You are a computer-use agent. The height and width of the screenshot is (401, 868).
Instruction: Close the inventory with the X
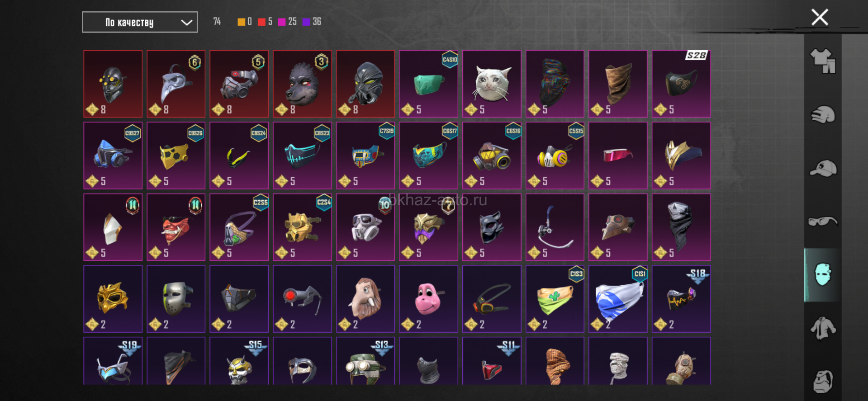point(820,18)
